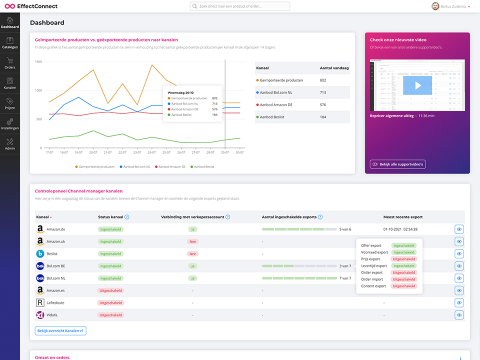480x360 pixels.
Task: Sort table by Kanaal column
Action: (x=44, y=217)
